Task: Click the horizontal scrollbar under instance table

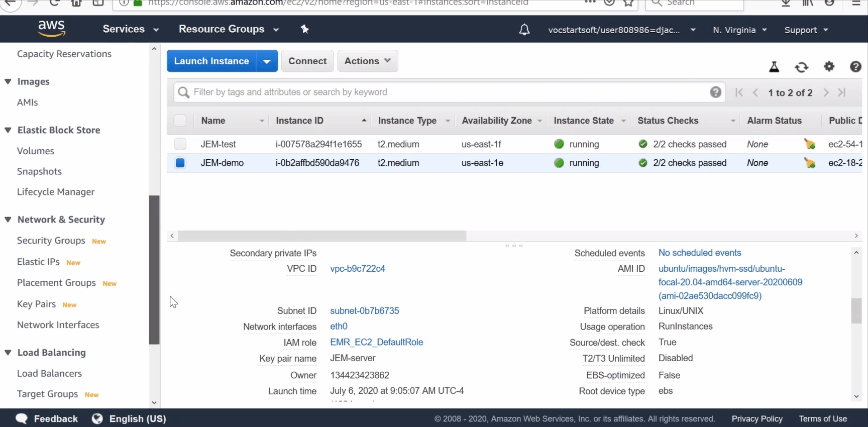Action: coord(321,236)
